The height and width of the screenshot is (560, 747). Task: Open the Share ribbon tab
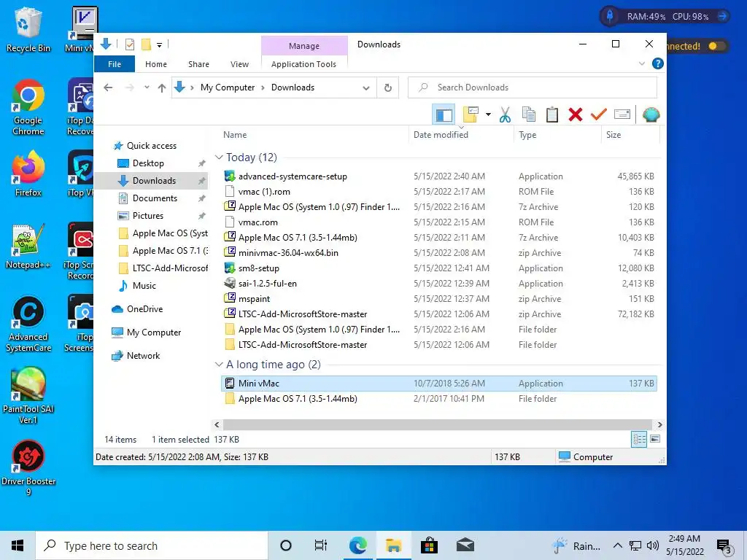[x=198, y=64]
